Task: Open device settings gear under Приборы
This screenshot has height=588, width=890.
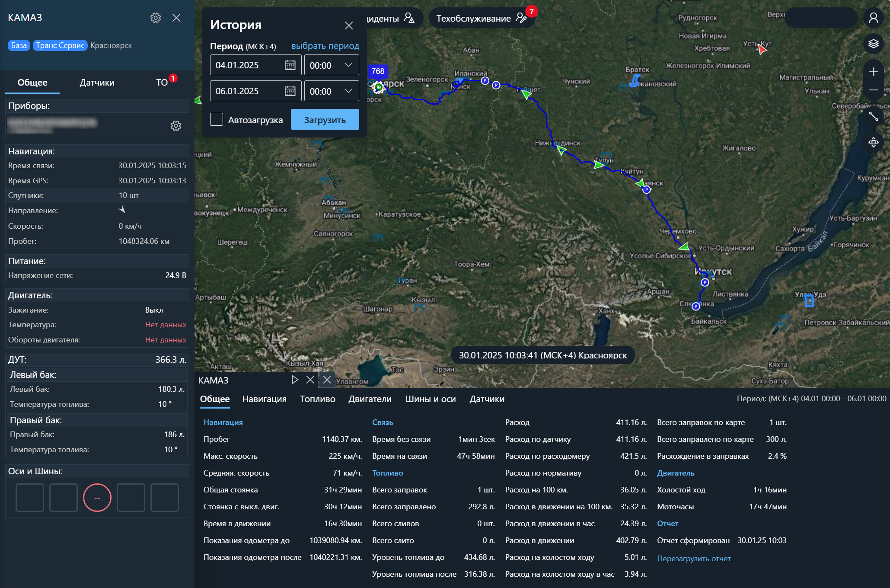Action: [x=175, y=126]
